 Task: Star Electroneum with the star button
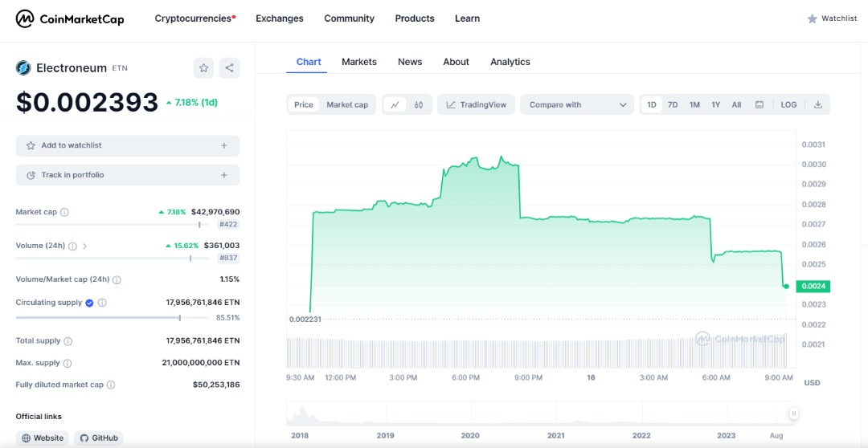click(x=203, y=68)
